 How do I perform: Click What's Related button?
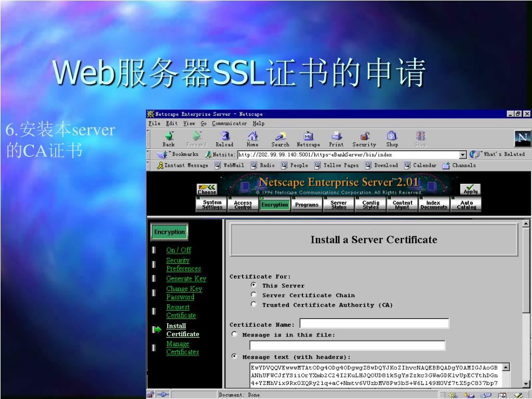tap(497, 154)
